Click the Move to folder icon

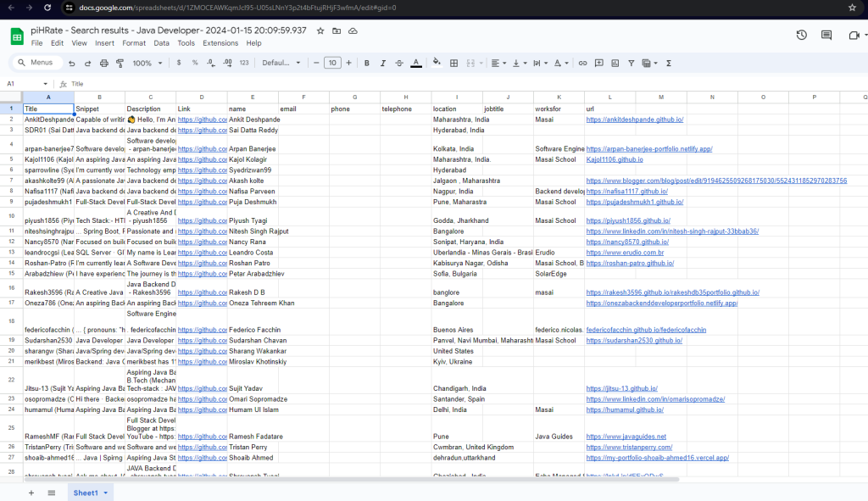tap(337, 31)
